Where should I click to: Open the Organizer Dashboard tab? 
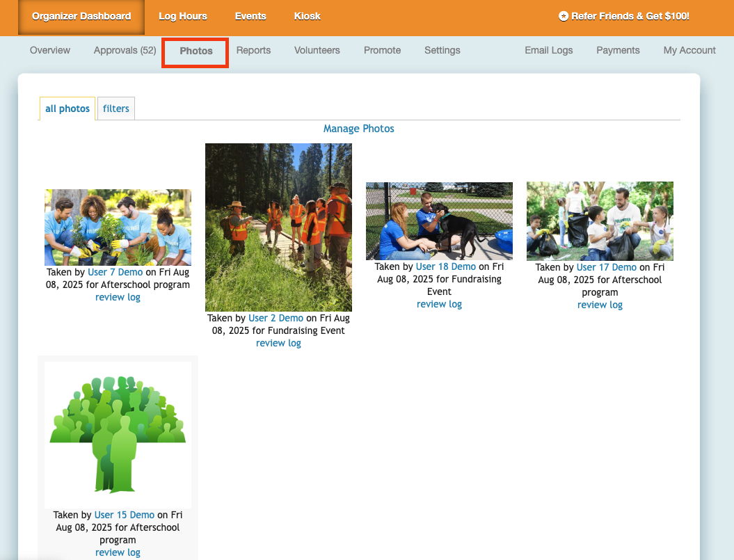81,17
